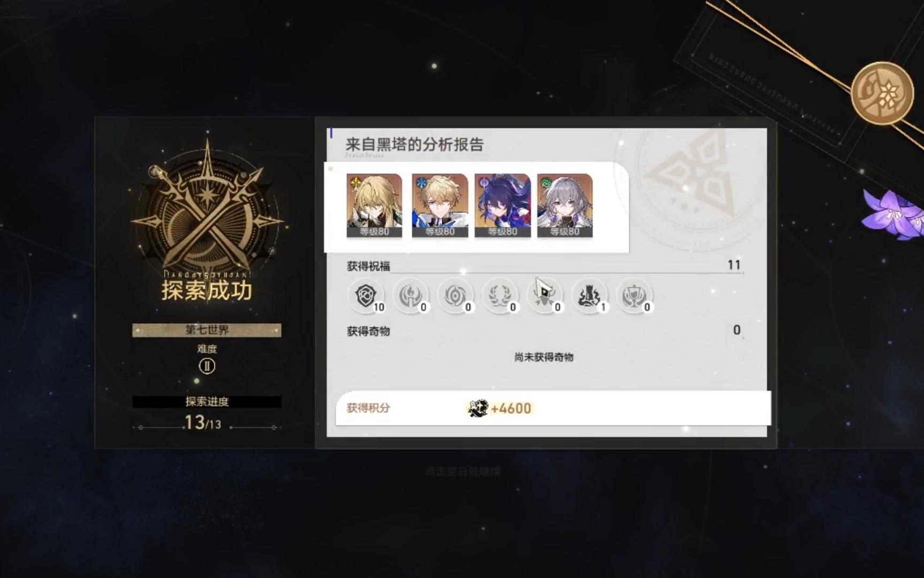Click the difficulty II roman numeral icon
The width and height of the screenshot is (924, 578).
pos(207,366)
